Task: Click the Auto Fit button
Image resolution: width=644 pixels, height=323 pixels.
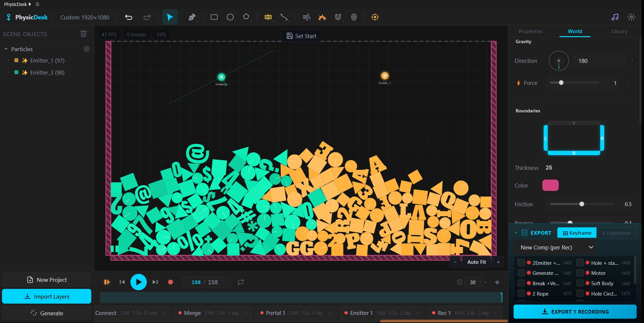Action: 476,262
